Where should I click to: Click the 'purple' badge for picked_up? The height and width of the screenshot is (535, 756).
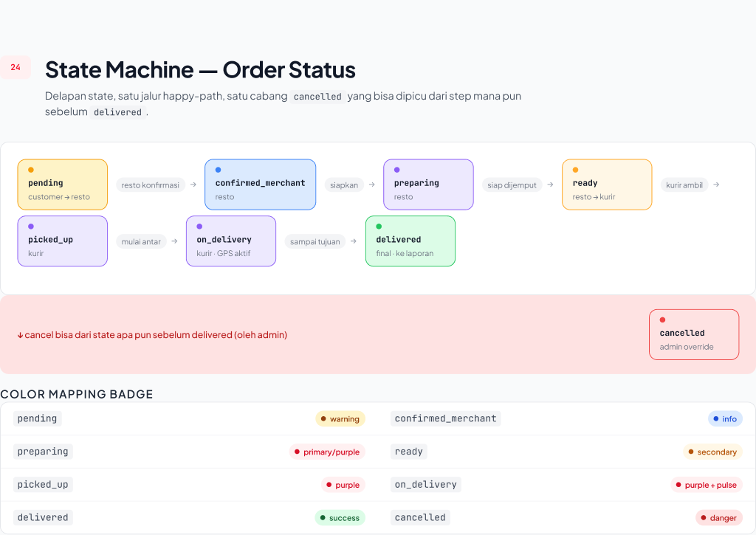coord(343,485)
